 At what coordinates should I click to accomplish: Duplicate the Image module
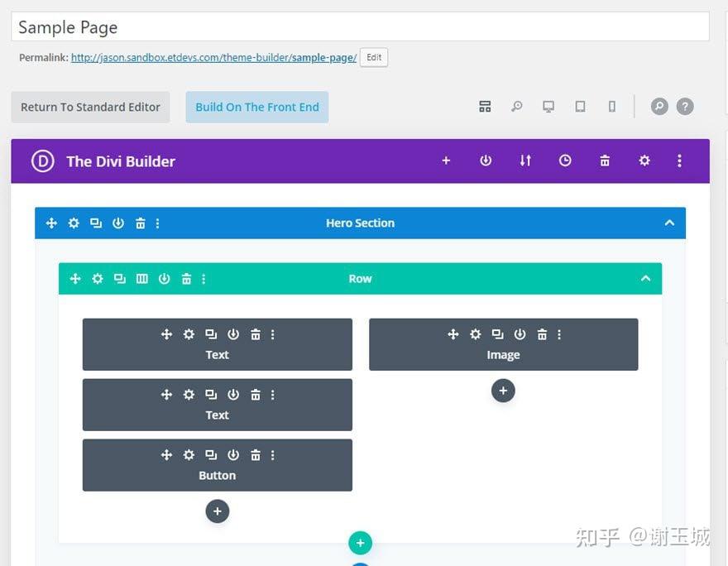coord(498,334)
